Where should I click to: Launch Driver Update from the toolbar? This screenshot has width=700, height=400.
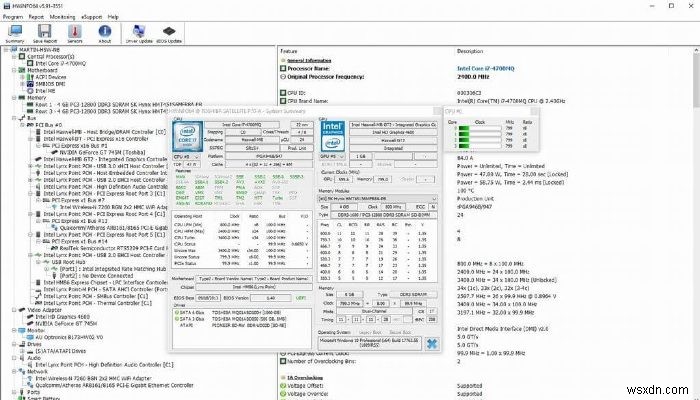tap(139, 33)
